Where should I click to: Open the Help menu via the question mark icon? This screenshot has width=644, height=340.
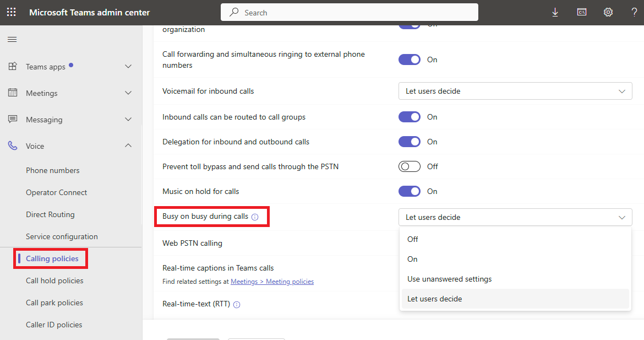(634, 12)
